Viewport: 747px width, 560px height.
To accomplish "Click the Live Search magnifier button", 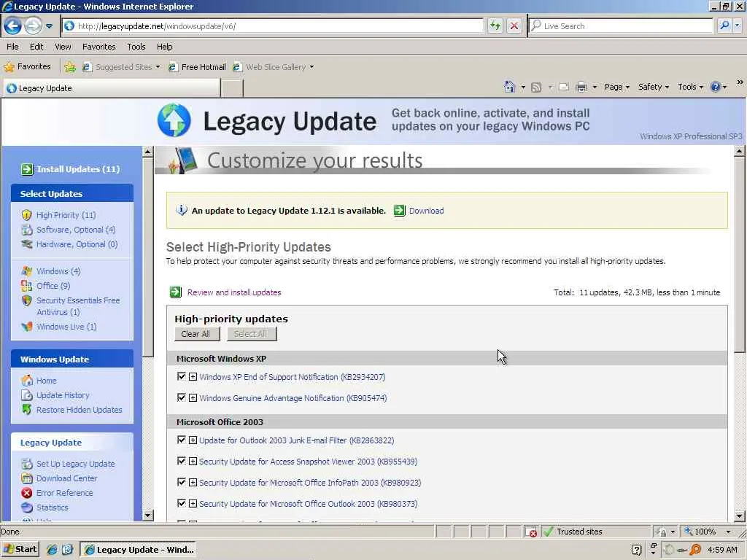I will point(724,26).
